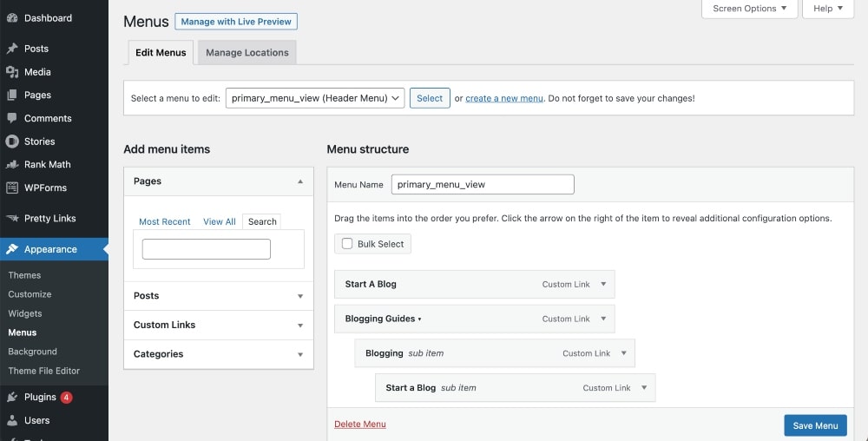Click the Select menu button
868x441 pixels.
tap(430, 98)
